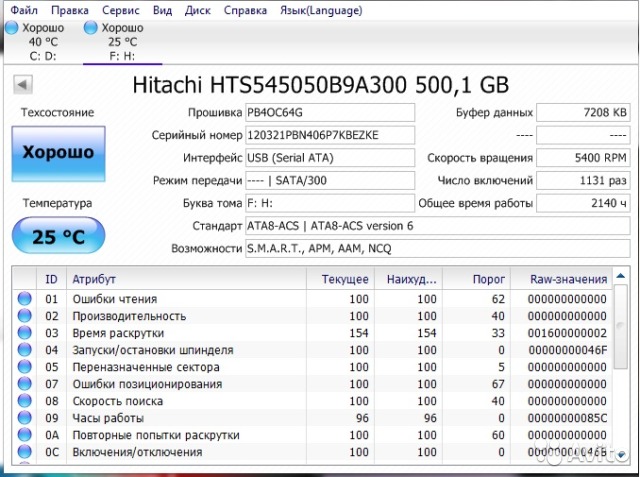The height and width of the screenshot is (477, 640).
Task: Click the status orb for attribute 01
Action: [24, 299]
